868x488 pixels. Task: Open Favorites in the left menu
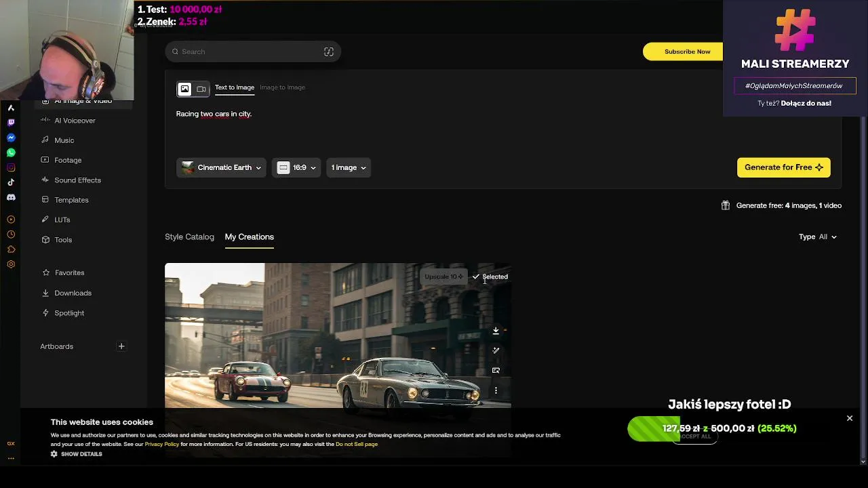pos(69,272)
